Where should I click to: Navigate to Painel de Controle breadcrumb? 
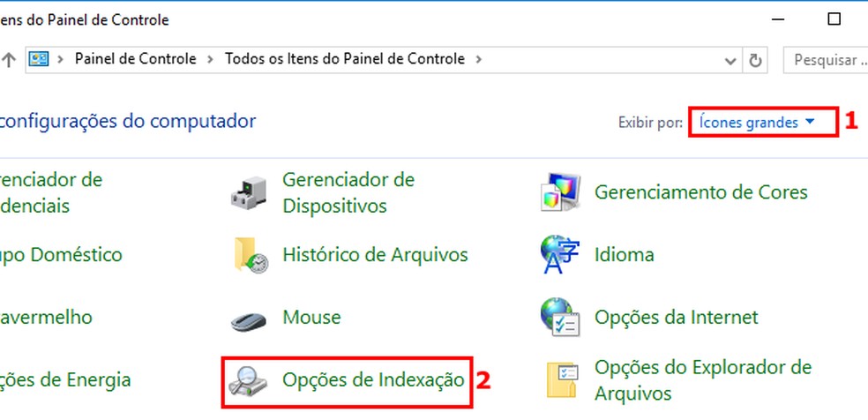click(135, 59)
